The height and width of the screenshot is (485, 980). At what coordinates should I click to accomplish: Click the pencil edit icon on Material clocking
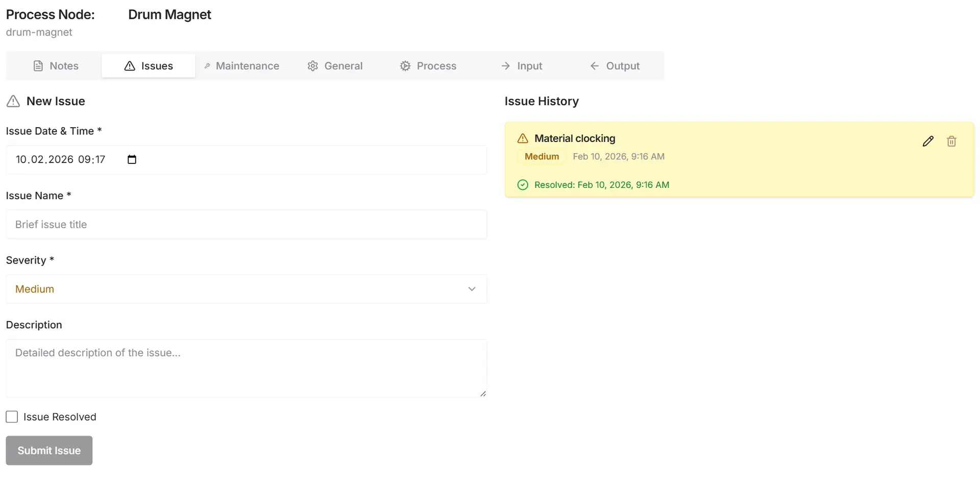tap(928, 141)
